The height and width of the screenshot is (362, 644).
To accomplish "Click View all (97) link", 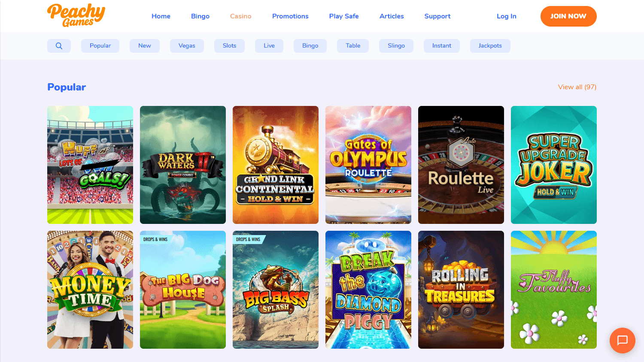I will 577,87.
